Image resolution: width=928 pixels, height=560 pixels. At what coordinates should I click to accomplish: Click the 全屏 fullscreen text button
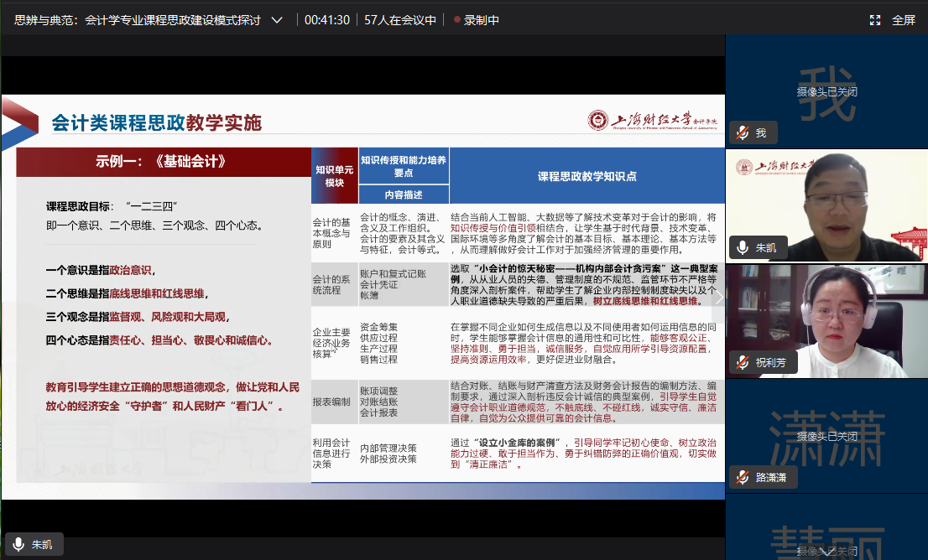[904, 20]
